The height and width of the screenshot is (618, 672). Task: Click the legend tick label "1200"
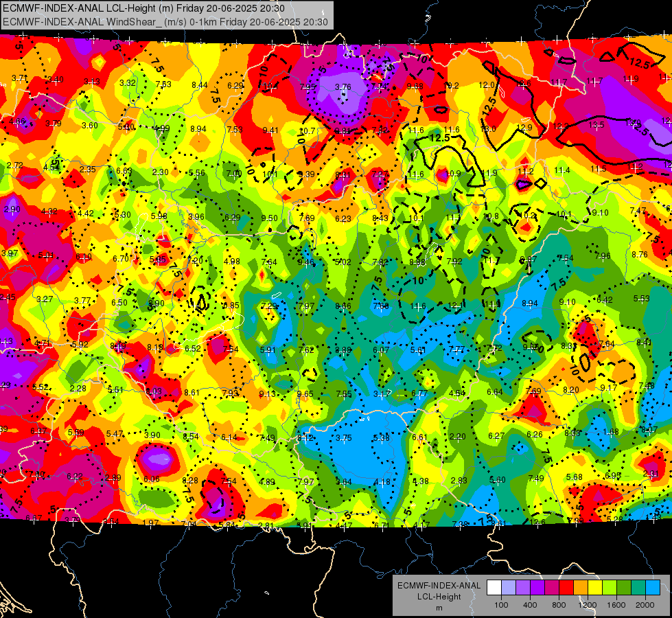click(587, 605)
